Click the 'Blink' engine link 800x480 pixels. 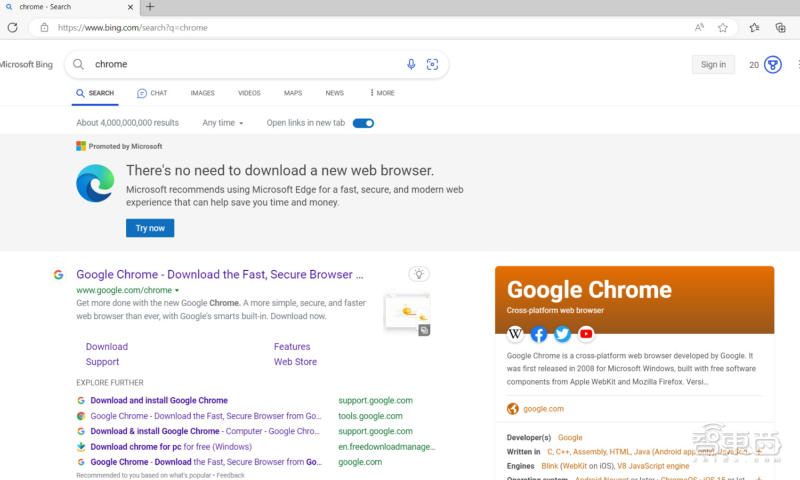[549, 466]
